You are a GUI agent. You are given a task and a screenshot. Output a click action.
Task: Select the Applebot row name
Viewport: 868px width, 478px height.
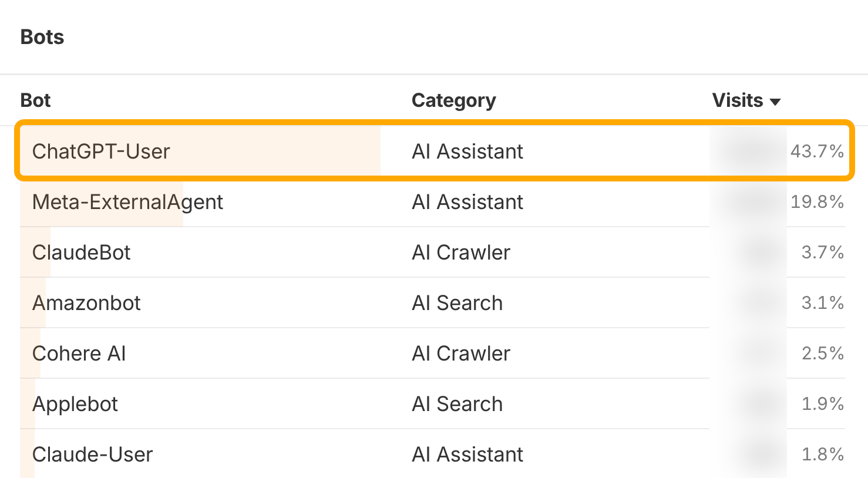coord(75,405)
